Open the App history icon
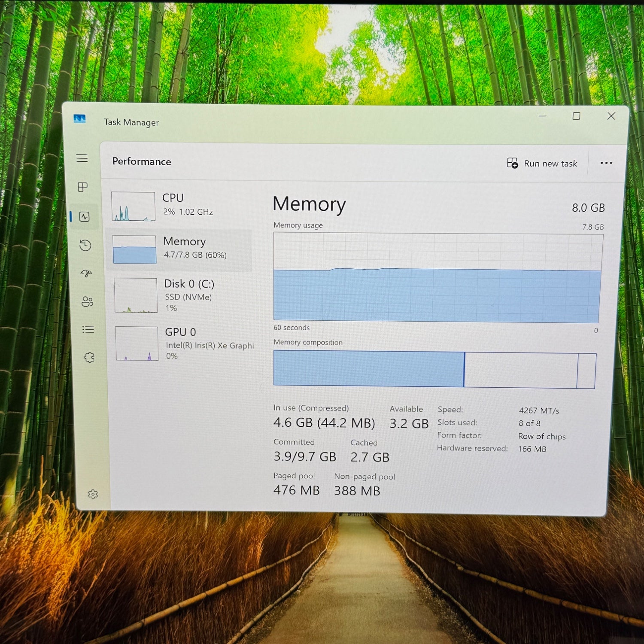 tap(85, 246)
